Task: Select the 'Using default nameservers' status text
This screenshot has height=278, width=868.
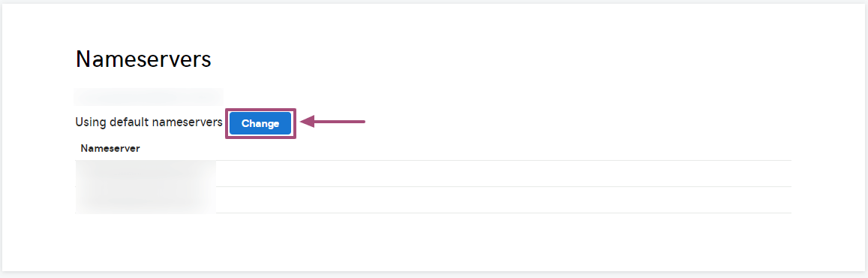Action: (x=149, y=122)
